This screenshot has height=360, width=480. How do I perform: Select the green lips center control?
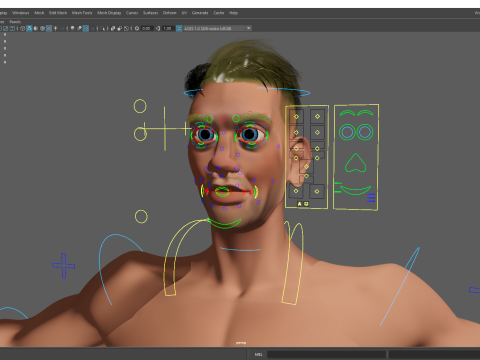pyautogui.click(x=222, y=191)
